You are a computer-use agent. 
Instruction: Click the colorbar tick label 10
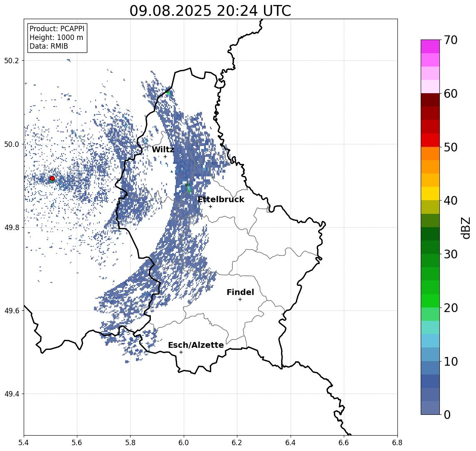click(x=451, y=362)
